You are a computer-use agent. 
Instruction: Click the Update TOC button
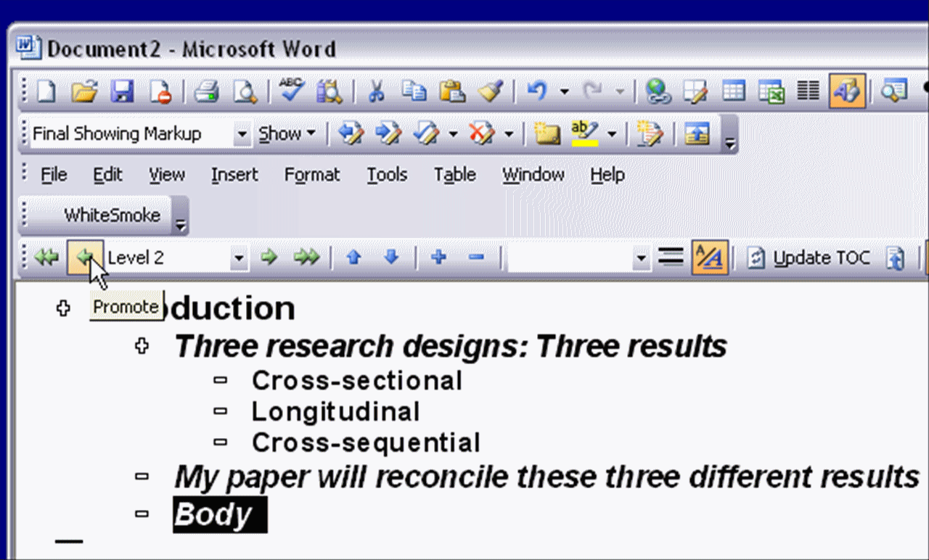point(809,258)
